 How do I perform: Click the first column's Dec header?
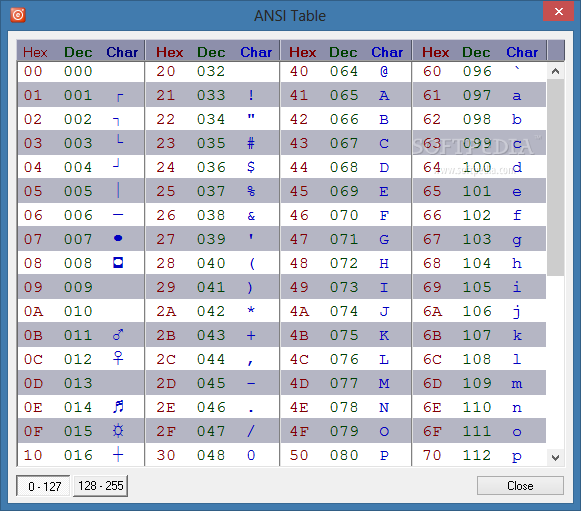[x=78, y=52]
